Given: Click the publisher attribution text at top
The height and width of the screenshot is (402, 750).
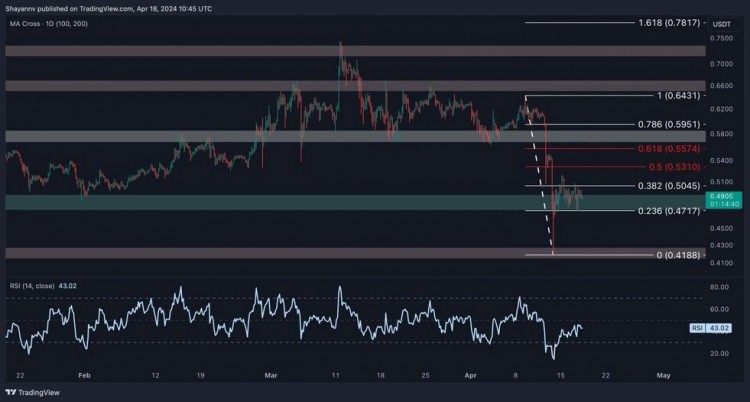Looking at the screenshot, I should pos(109,9).
